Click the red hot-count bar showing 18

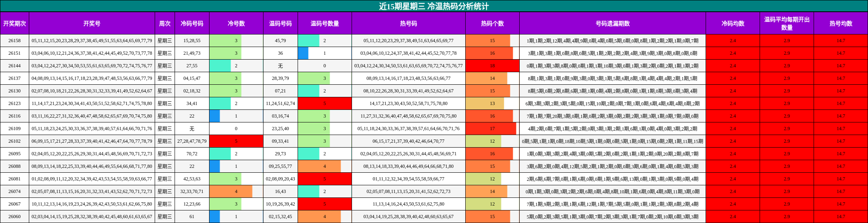click(x=492, y=66)
